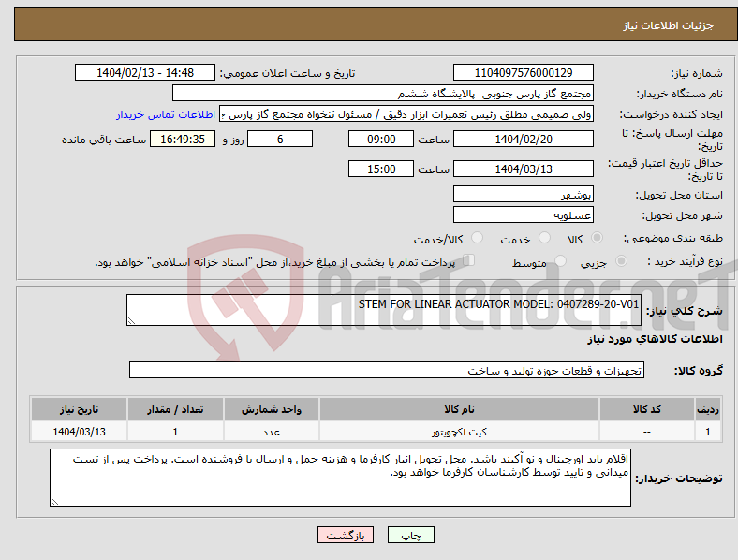Click the اطلاعات کالاهای مورد نیاز heading
Screen dimensions: 738x560
[x=655, y=339]
